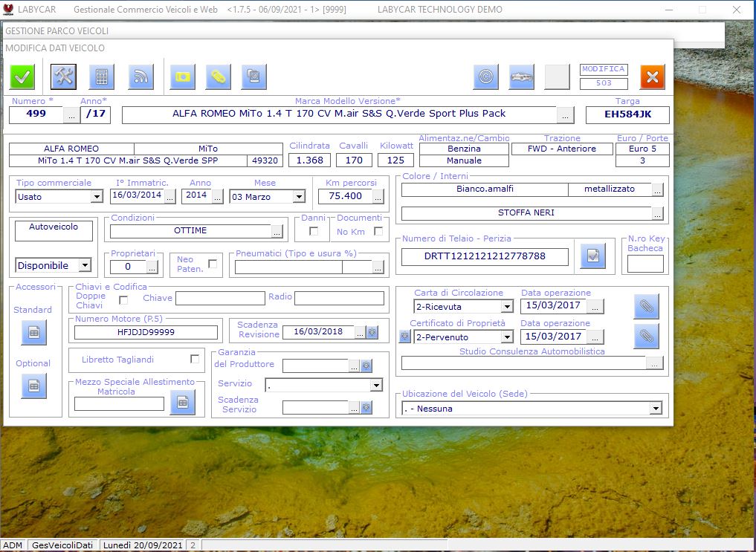Click ellipsis in Pneumatici tipo e usura

[378, 267]
